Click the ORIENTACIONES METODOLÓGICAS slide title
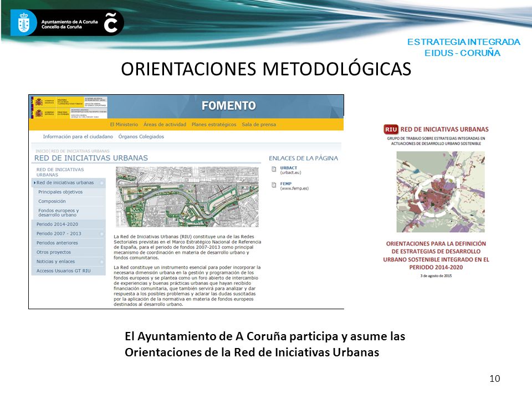The height and width of the screenshot is (399, 532). tap(266, 69)
